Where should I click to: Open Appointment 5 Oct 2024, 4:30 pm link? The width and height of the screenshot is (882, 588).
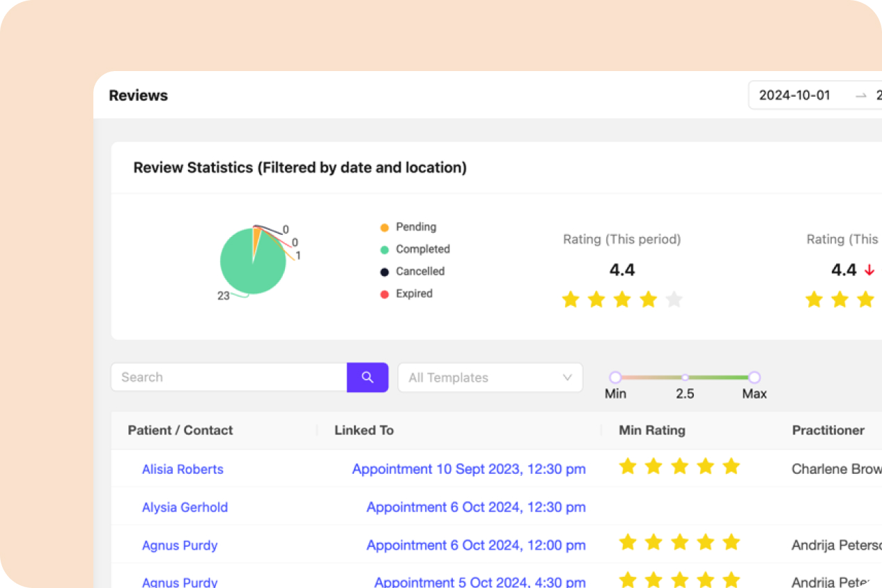click(x=480, y=582)
